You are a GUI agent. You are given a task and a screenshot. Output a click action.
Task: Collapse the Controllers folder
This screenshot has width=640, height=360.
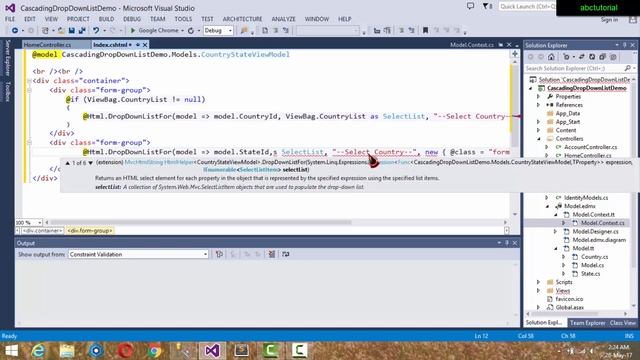tap(538, 139)
